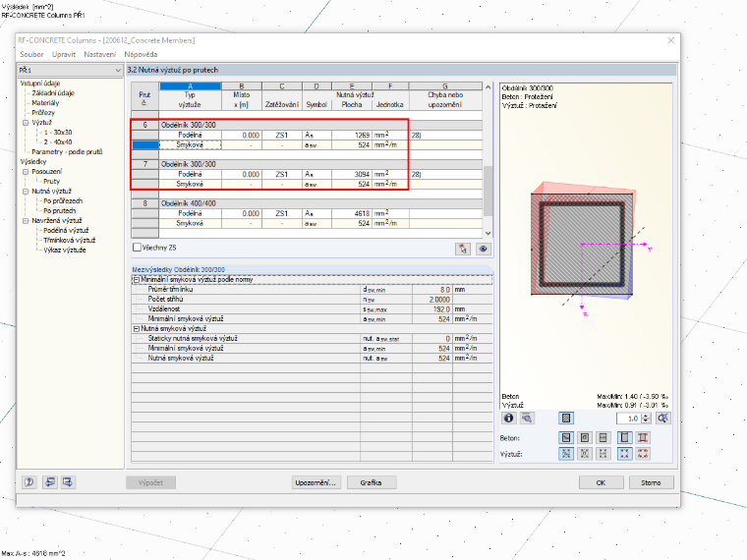Image resolution: width=747 pixels, height=560 pixels.
Task: Collapse the Navržená výztuž tree node
Action: point(26,220)
